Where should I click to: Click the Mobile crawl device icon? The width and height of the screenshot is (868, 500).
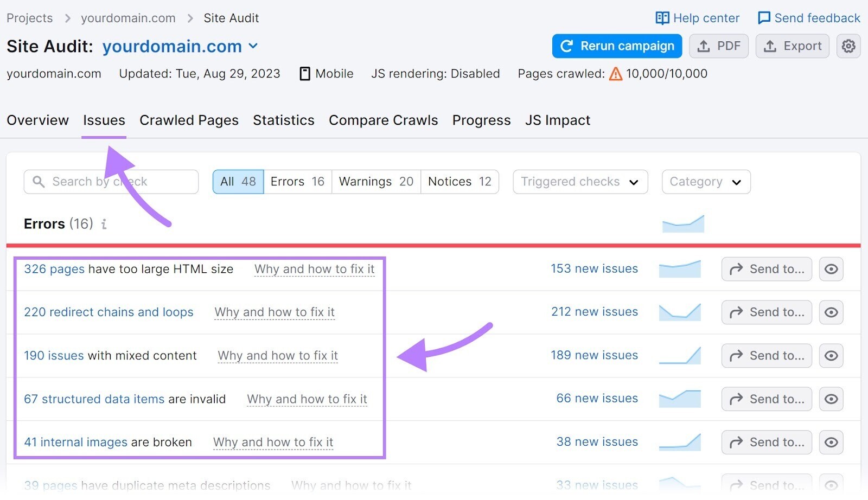pyautogui.click(x=305, y=73)
